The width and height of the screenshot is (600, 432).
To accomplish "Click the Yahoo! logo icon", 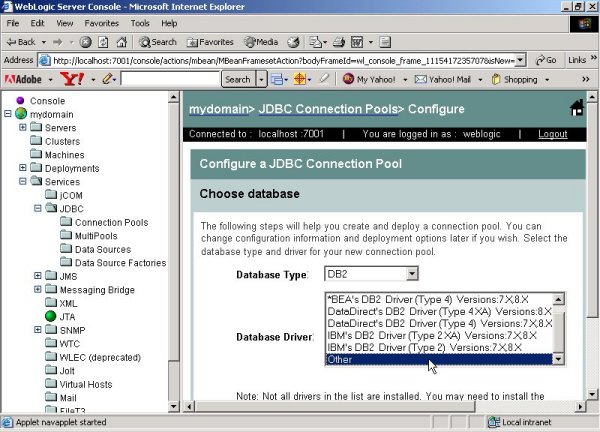I will click(x=72, y=79).
